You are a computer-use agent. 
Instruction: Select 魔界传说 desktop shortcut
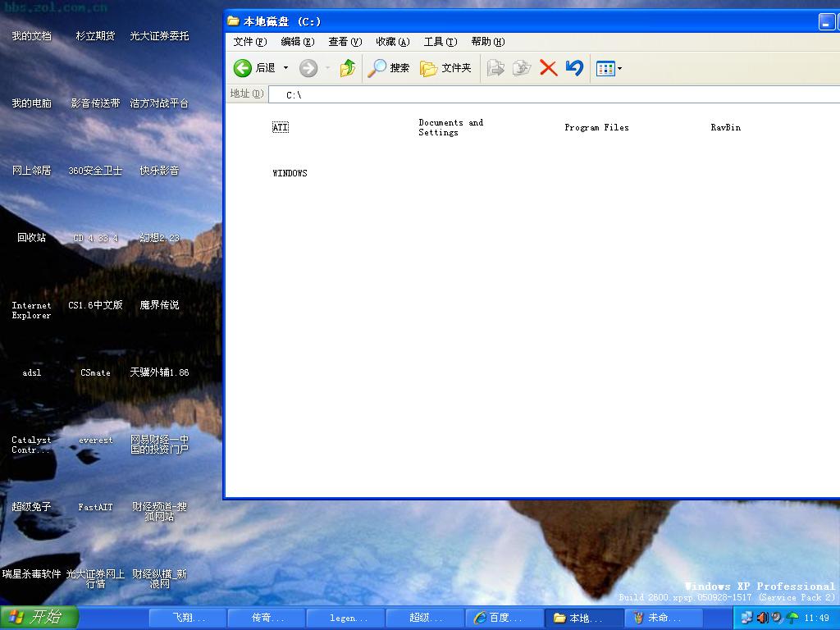pos(159,305)
